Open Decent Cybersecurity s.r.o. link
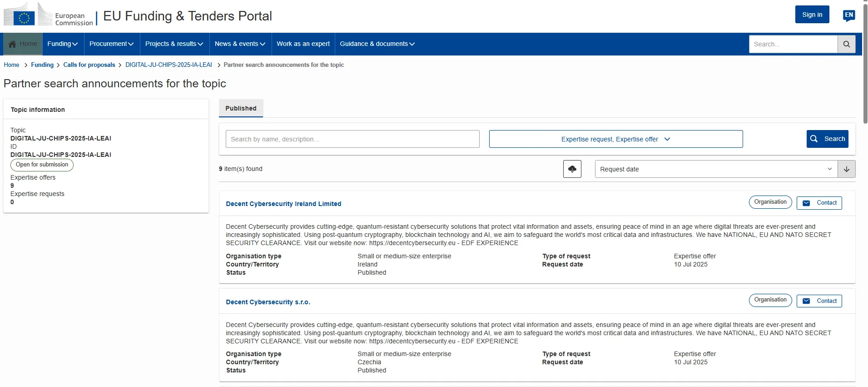 pos(268,302)
